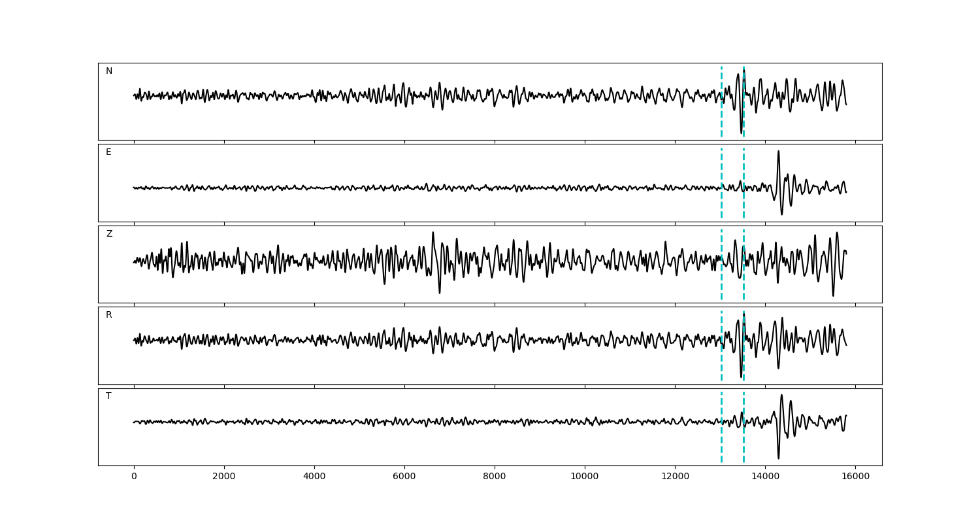
Task: Click the Z component panel label
Action: pos(109,234)
